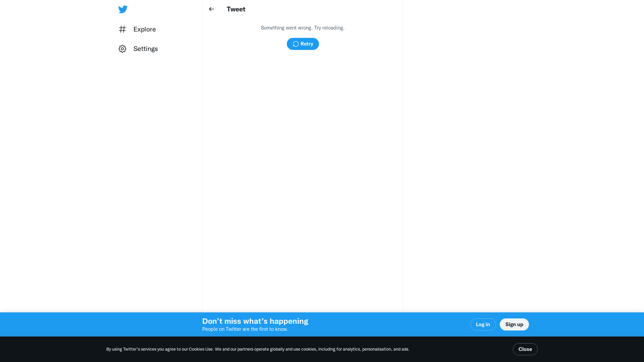This screenshot has width=644, height=362.
Task: Close the cookies notice banner
Action: point(525,349)
